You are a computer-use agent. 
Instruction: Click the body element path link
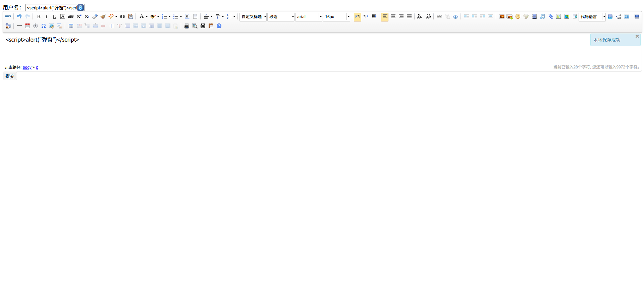[x=27, y=67]
